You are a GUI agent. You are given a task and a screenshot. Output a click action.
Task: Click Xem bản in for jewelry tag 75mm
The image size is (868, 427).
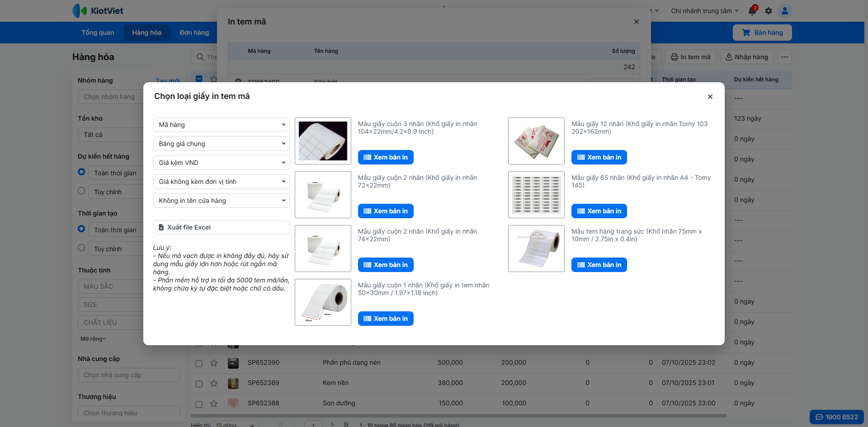click(599, 265)
